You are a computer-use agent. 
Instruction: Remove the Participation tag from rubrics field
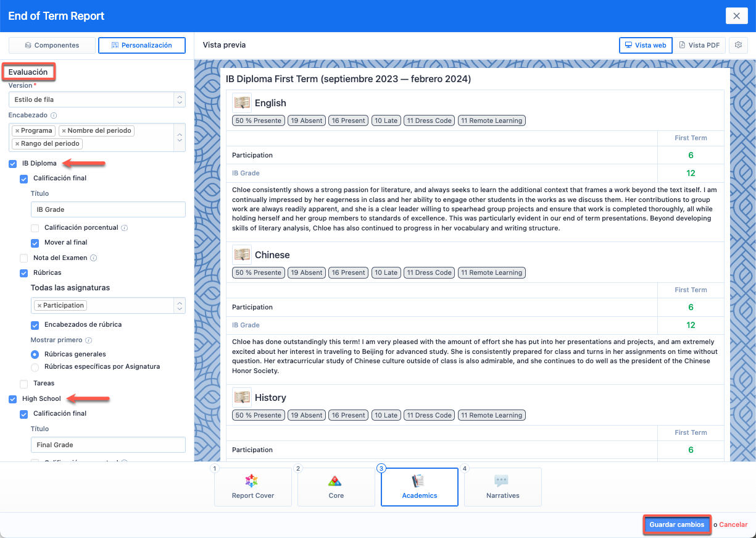click(39, 306)
